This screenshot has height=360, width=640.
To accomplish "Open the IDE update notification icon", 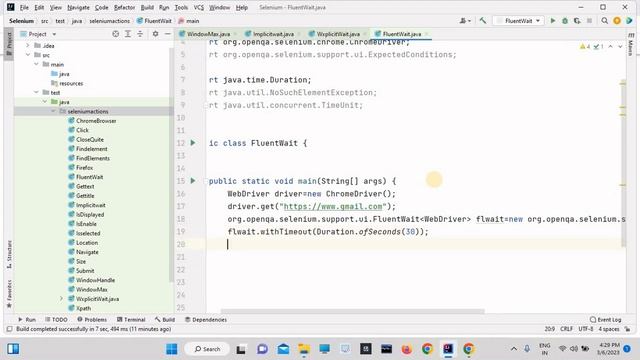I will pos(617,20).
